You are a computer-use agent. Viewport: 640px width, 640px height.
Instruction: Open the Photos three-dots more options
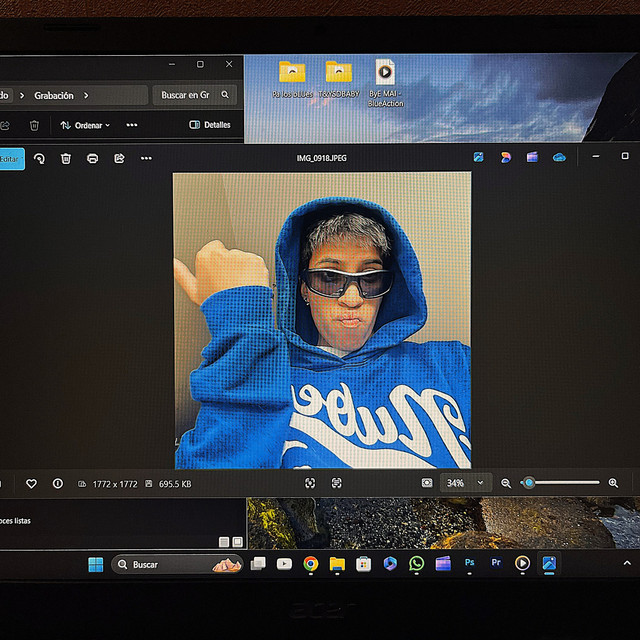146,158
